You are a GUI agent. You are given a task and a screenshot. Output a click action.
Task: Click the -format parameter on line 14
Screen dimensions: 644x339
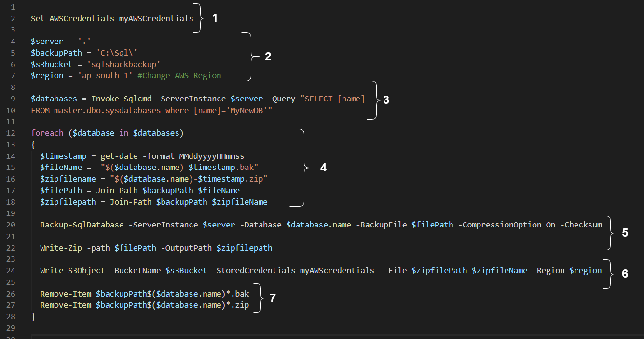(x=158, y=156)
